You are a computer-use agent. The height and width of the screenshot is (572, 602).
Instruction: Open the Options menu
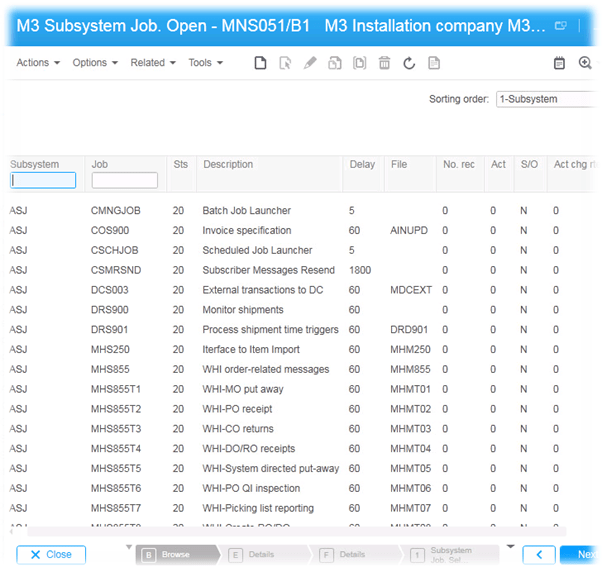[95, 63]
